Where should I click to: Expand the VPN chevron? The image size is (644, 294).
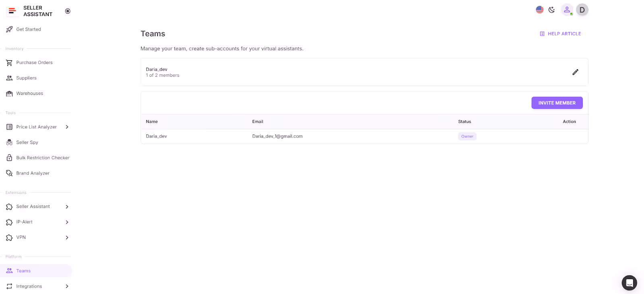pos(67,238)
